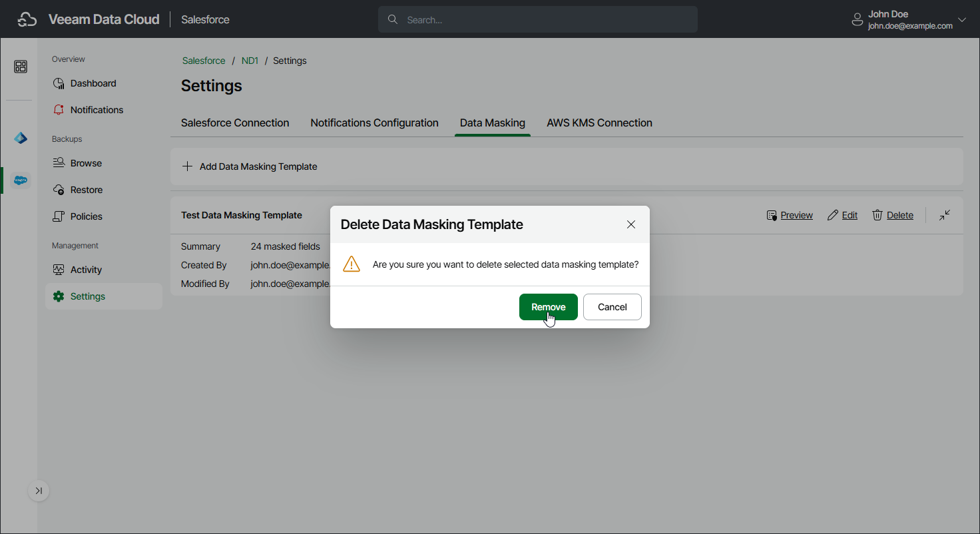Click the green Settings gear icon
The image size is (980, 534).
pyautogui.click(x=59, y=296)
